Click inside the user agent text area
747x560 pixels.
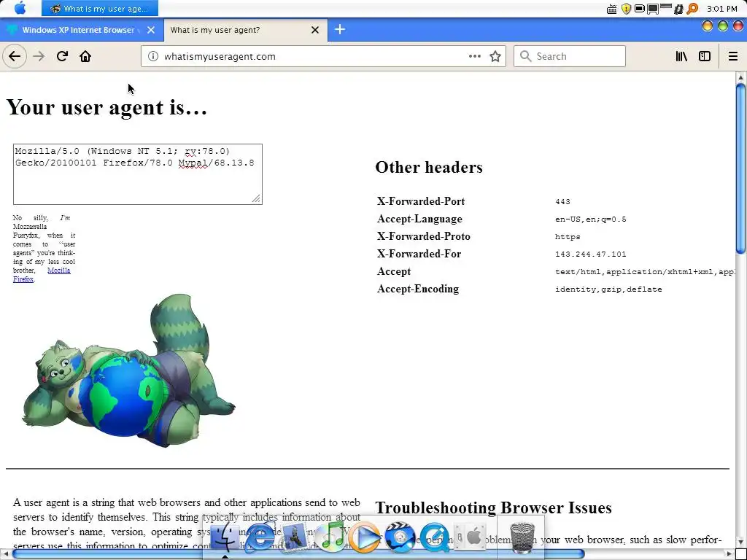pyautogui.click(x=138, y=174)
